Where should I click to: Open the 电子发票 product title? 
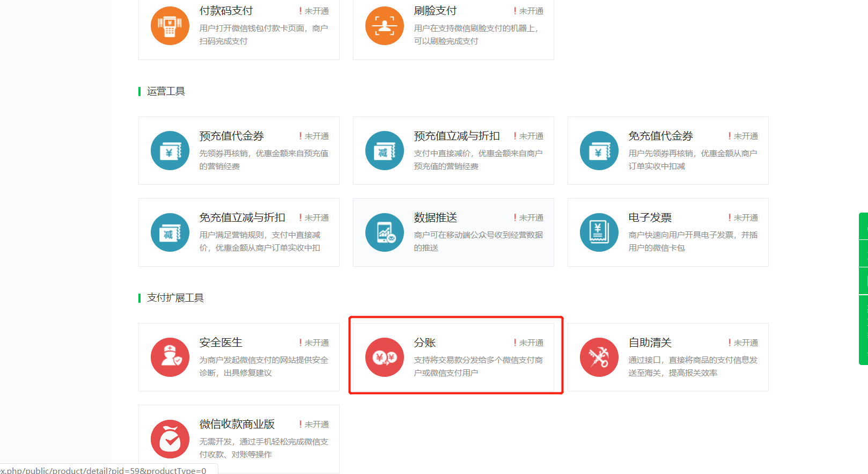[650, 218]
